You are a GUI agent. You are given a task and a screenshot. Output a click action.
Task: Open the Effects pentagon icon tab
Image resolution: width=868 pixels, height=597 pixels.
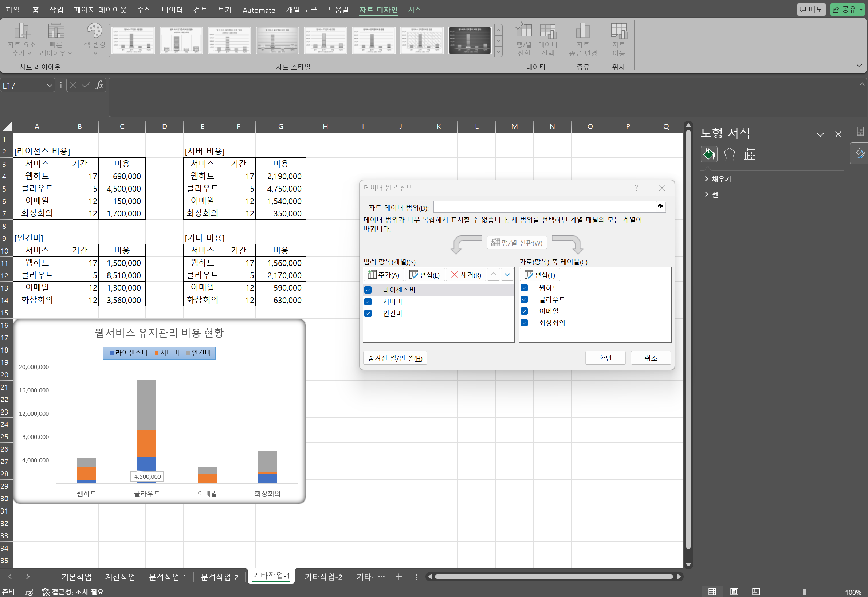click(729, 154)
